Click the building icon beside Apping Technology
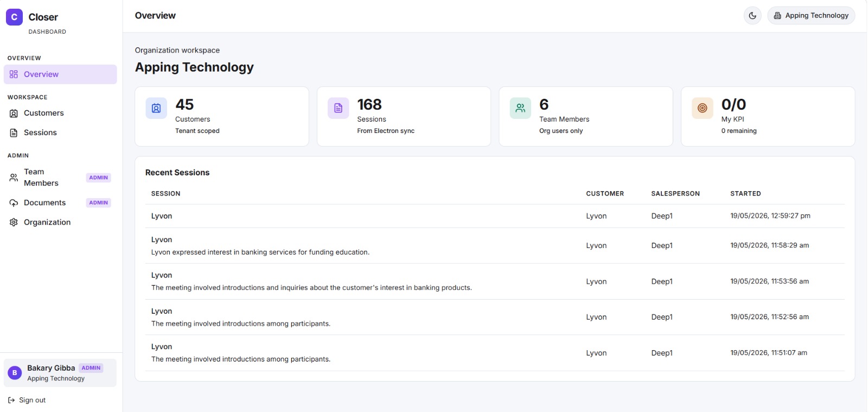868x412 pixels. click(777, 16)
